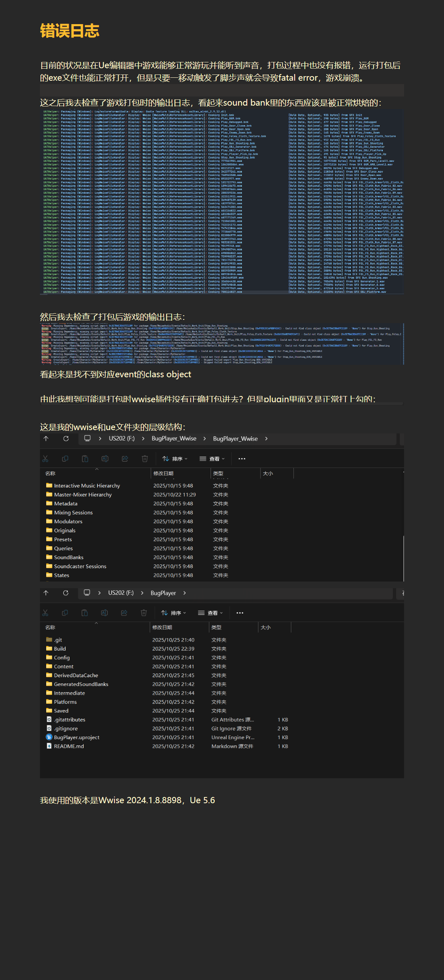Viewport: 444px width, 980px height.
Task: Click refresh icon in BugPlayer_Wwise explorer window
Action: point(66,438)
